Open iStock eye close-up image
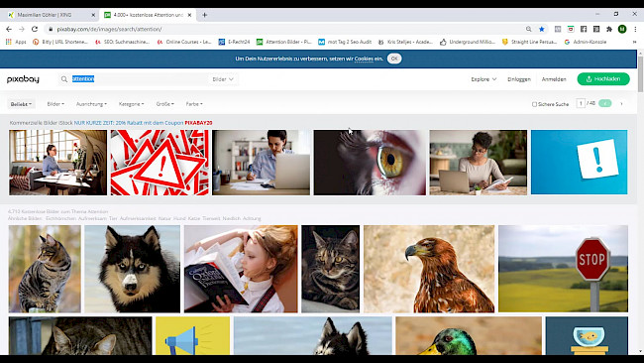This screenshot has height=363, width=644. point(370,163)
